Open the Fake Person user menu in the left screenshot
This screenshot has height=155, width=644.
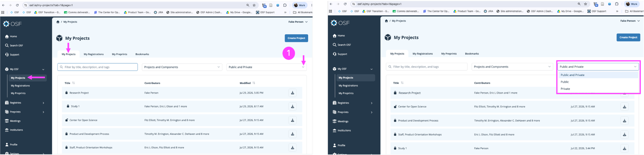tap(298, 22)
